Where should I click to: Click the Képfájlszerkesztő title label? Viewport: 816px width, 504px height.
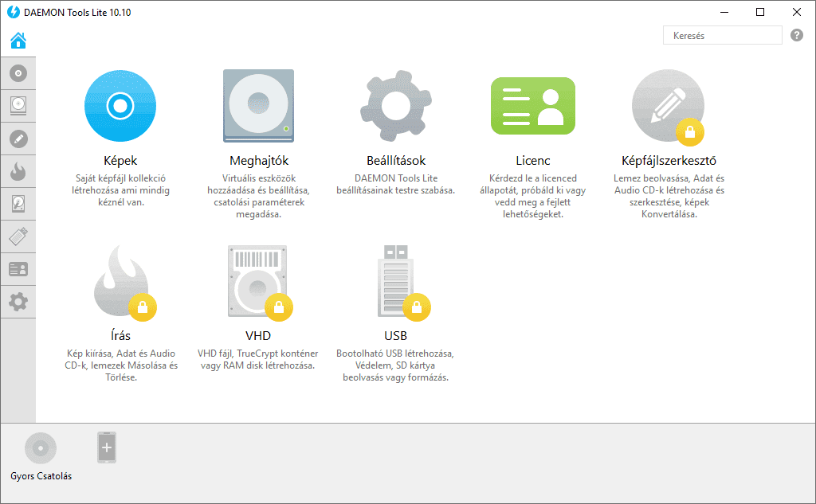point(669,161)
